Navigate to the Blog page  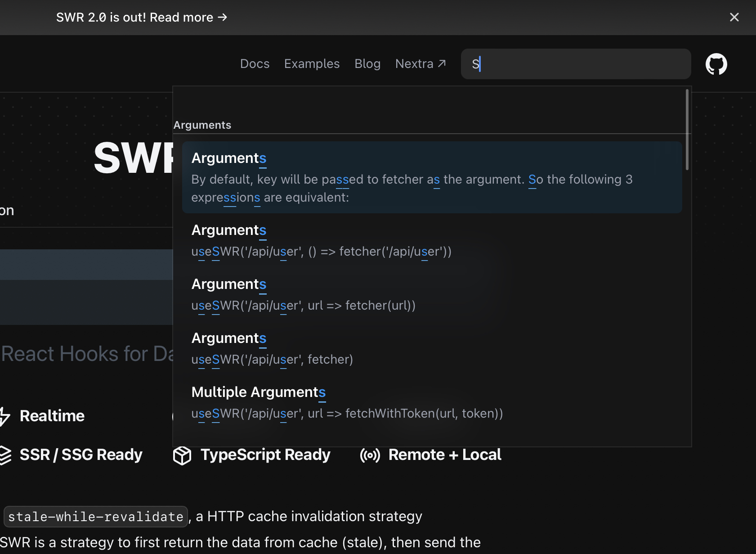tap(367, 63)
